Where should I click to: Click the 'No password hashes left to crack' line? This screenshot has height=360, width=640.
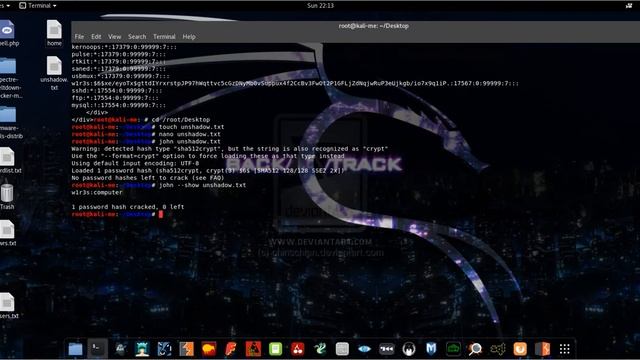tap(148, 178)
